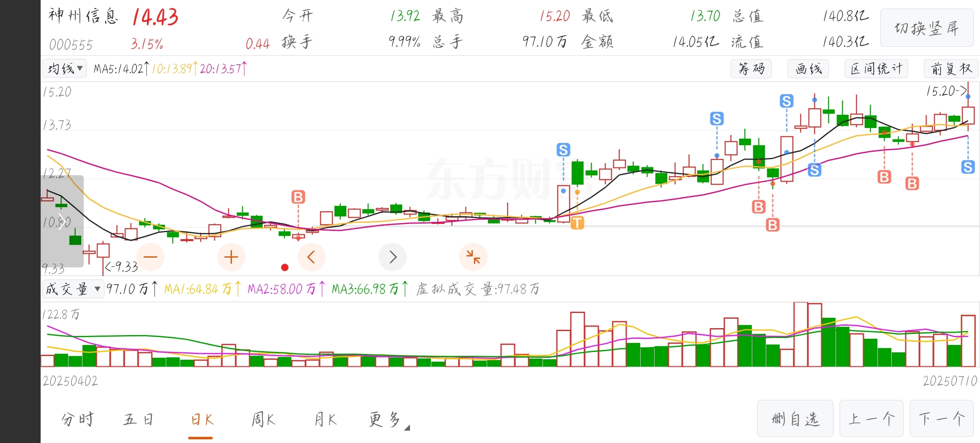Select the 月K tab
This screenshot has width=980, height=443.
(x=325, y=420)
